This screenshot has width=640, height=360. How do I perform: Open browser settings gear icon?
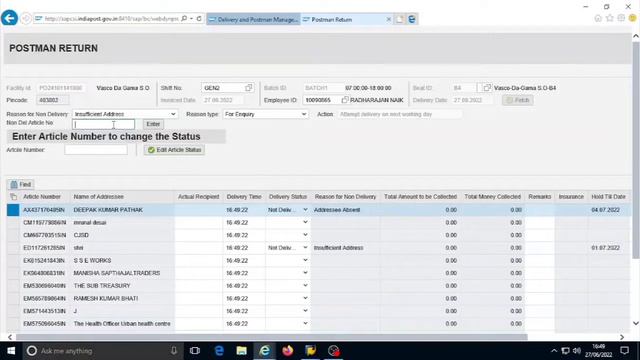click(621, 18)
